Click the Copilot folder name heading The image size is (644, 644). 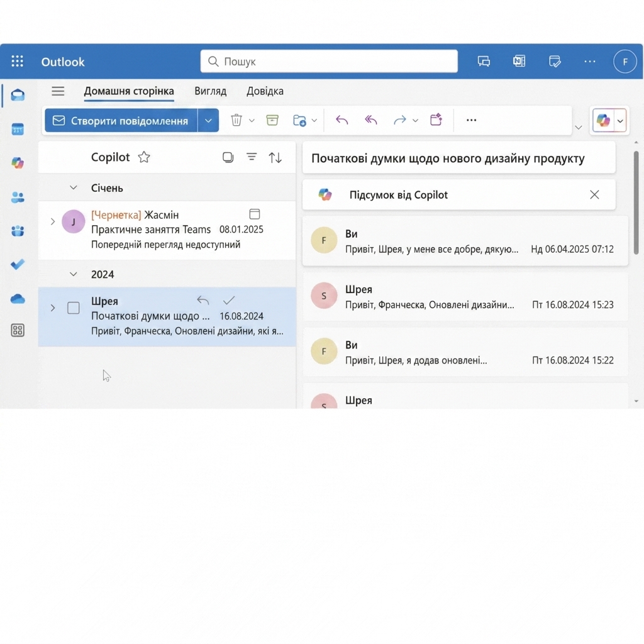click(x=110, y=157)
